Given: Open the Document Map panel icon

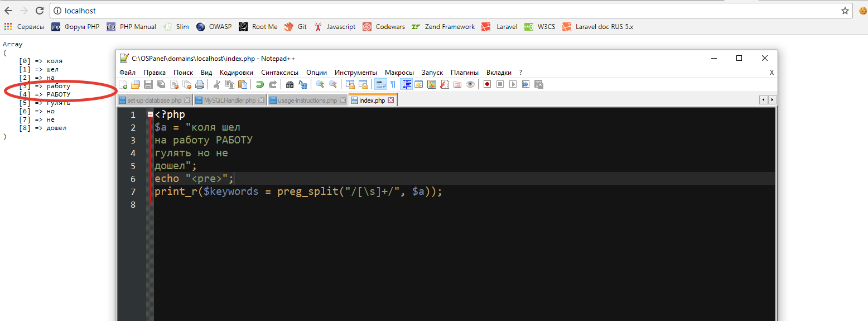Looking at the screenshot, I should point(432,84).
